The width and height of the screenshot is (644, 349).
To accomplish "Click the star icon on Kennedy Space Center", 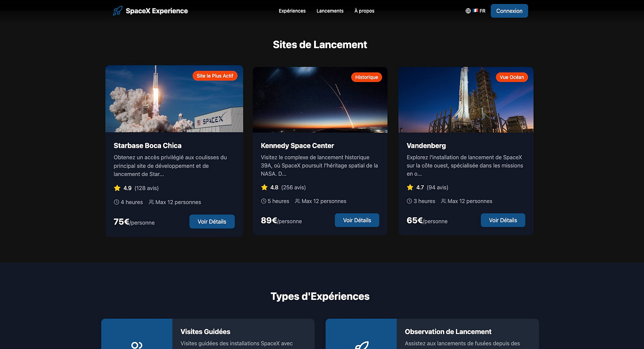I will pyautogui.click(x=264, y=188).
